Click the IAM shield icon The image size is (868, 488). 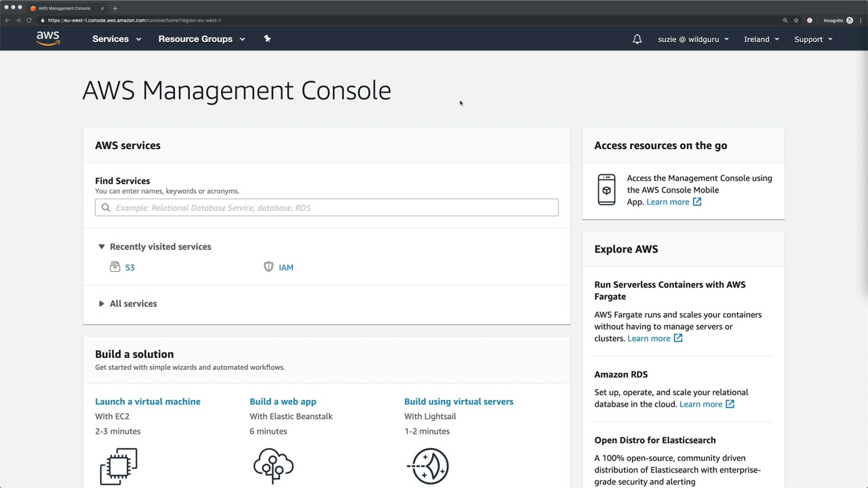[269, 267]
